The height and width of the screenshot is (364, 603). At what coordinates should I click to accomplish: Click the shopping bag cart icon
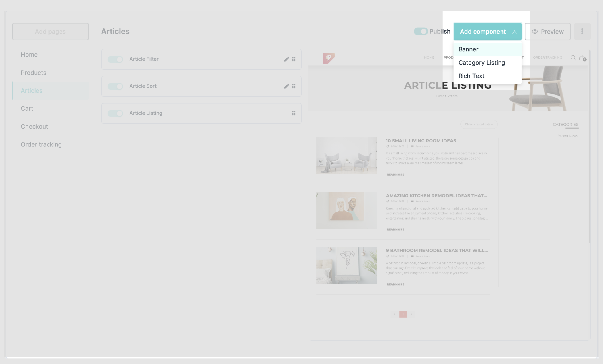582,58
